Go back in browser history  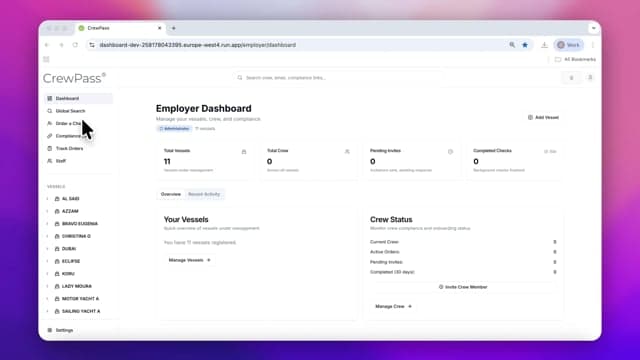click(x=47, y=45)
